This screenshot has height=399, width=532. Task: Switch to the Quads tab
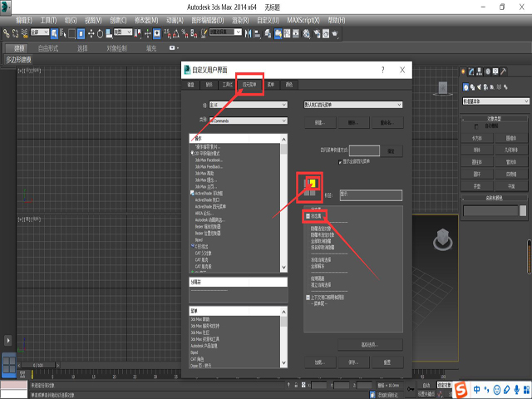click(x=250, y=85)
